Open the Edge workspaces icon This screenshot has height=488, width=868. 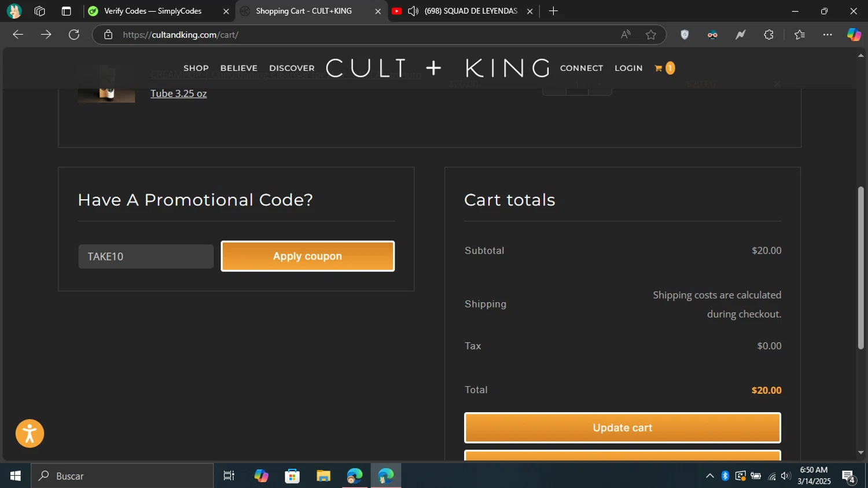40,11
